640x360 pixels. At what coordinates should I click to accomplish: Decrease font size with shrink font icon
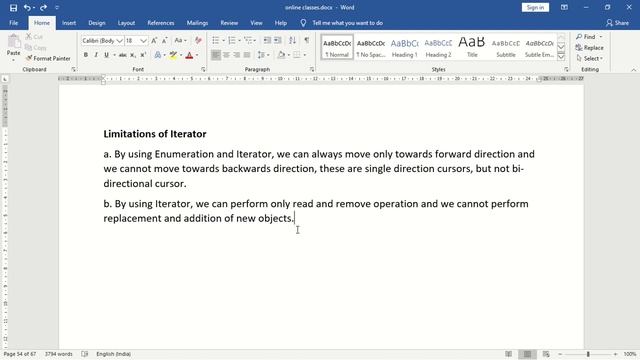tap(164, 40)
